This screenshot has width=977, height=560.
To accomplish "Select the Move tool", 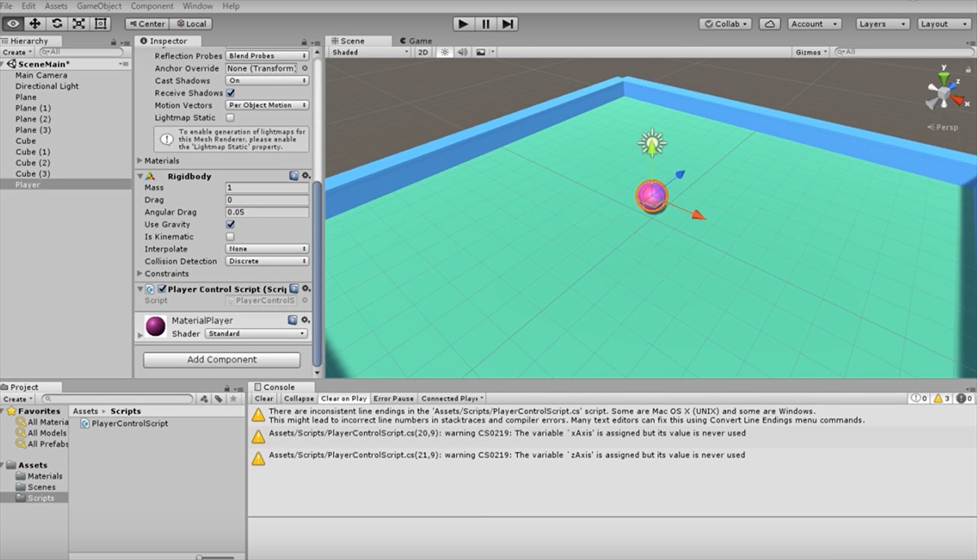I will click(x=35, y=24).
